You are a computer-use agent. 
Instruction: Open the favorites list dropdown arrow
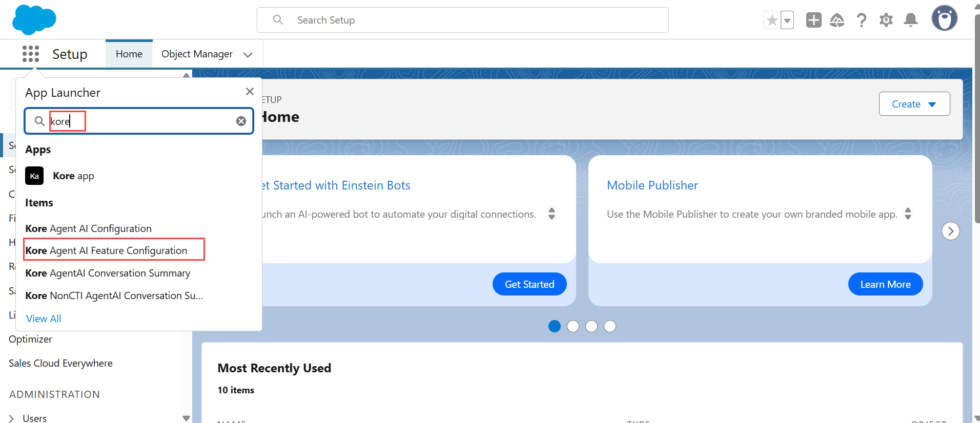pyautogui.click(x=787, y=20)
